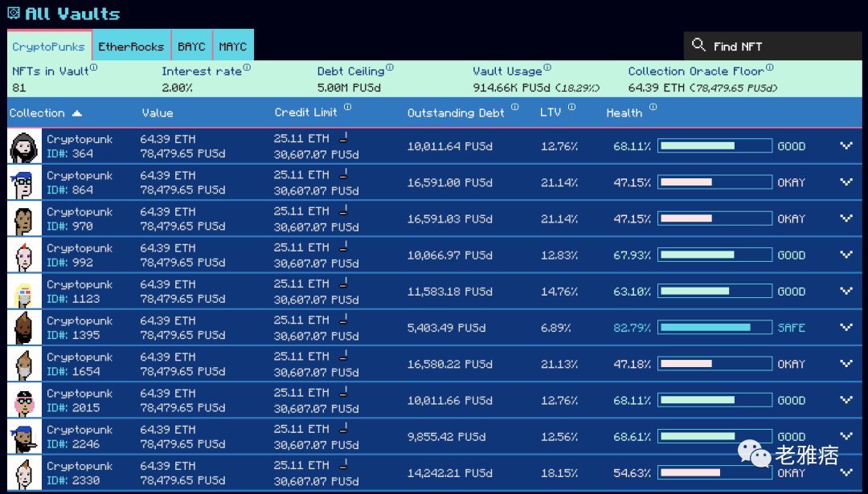
Task: Expand the Cryptopunk 364 row chevron
Action: coord(845,145)
